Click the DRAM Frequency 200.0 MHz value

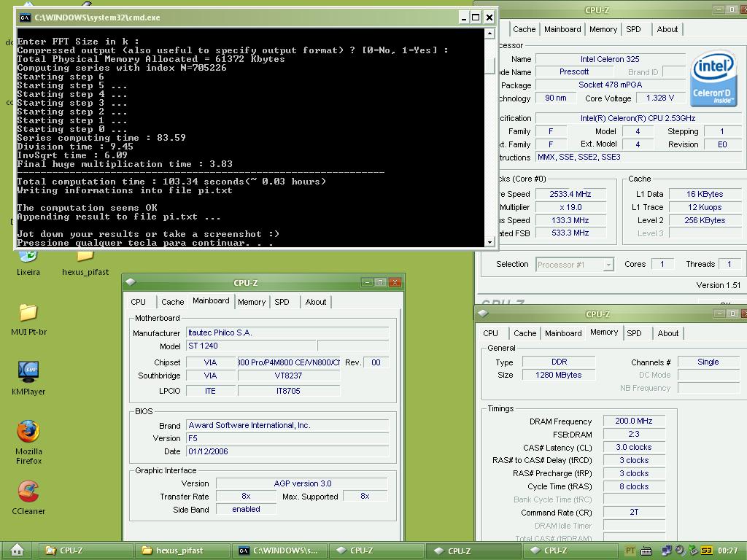[634, 421]
